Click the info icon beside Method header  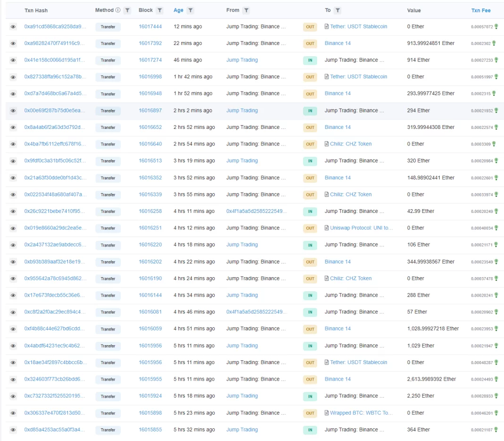118,10
